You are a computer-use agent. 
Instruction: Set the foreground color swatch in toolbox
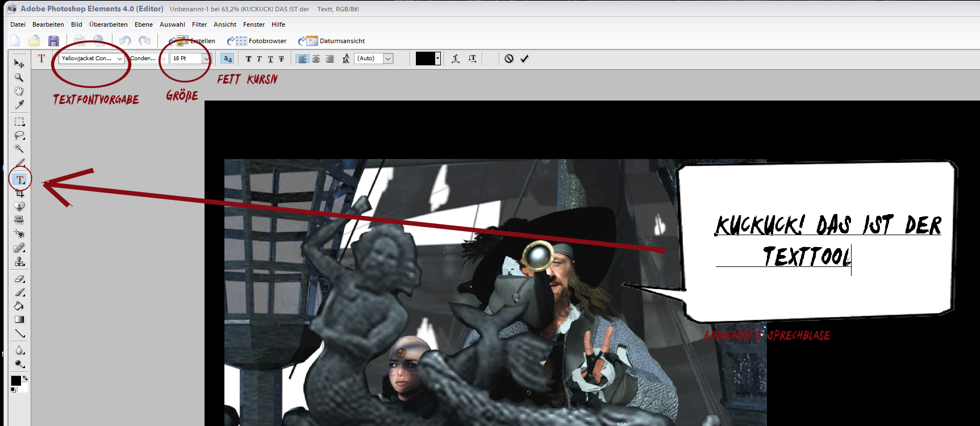point(16,381)
